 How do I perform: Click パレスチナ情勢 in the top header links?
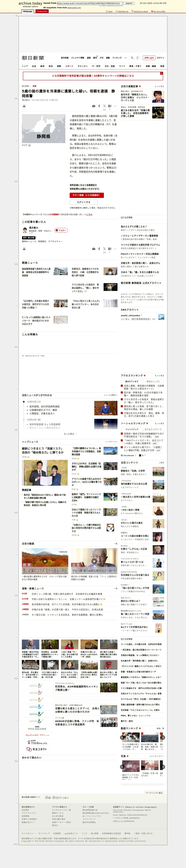click(x=78, y=58)
